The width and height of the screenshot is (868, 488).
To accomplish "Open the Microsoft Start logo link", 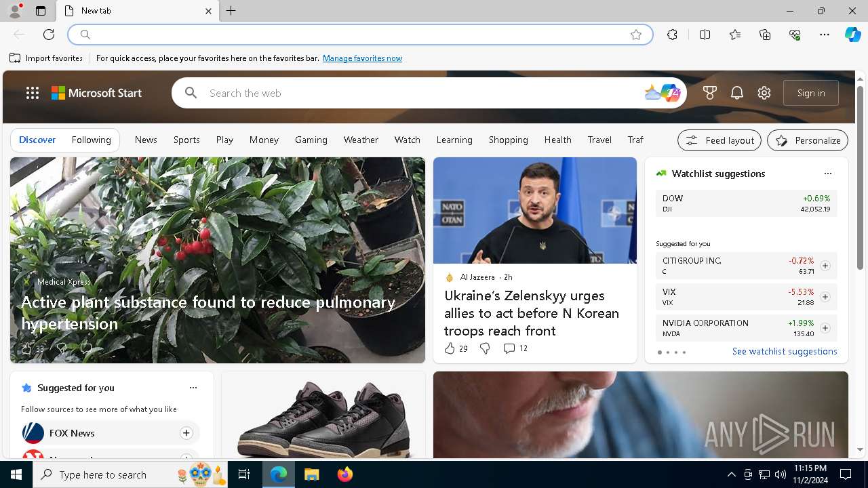I will [97, 93].
